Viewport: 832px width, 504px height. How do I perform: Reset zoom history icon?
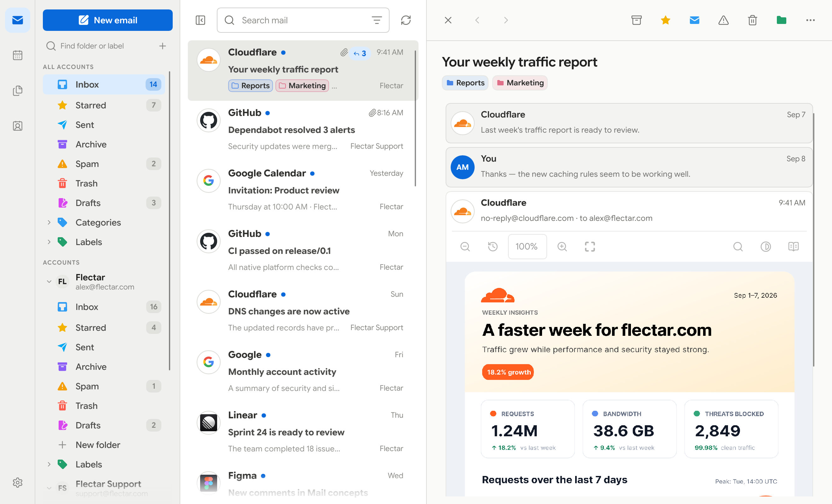point(493,247)
